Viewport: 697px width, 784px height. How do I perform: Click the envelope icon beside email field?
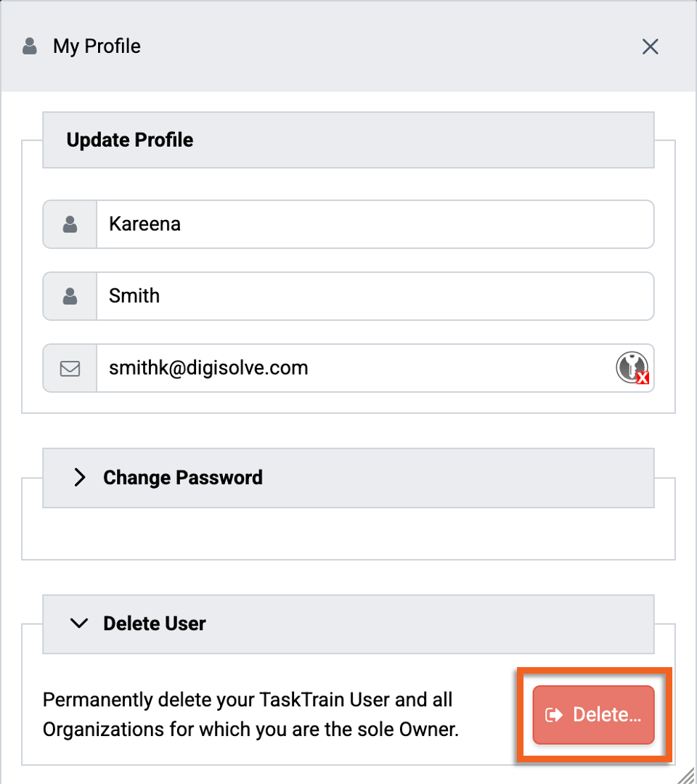tap(70, 369)
